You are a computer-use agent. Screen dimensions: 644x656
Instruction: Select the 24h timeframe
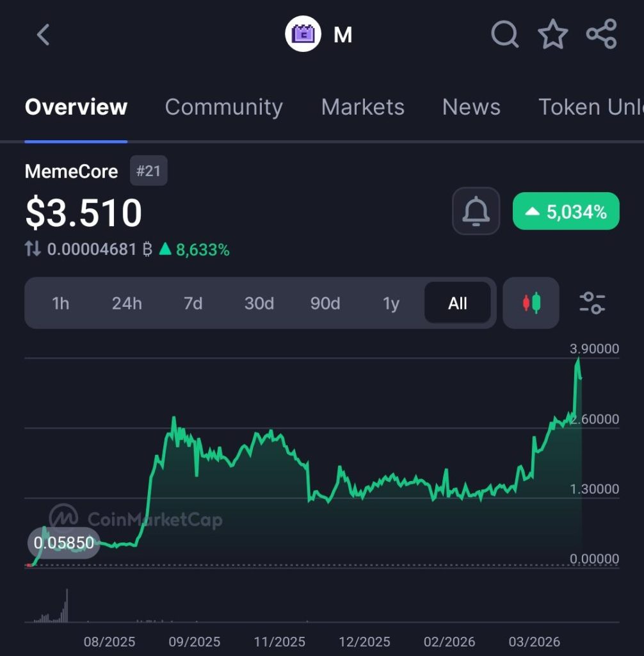[127, 303]
